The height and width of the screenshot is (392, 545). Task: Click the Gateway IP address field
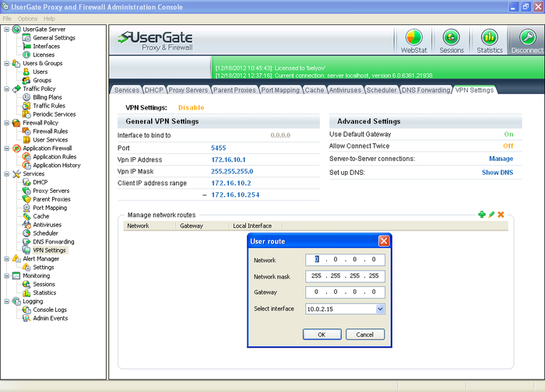point(345,292)
